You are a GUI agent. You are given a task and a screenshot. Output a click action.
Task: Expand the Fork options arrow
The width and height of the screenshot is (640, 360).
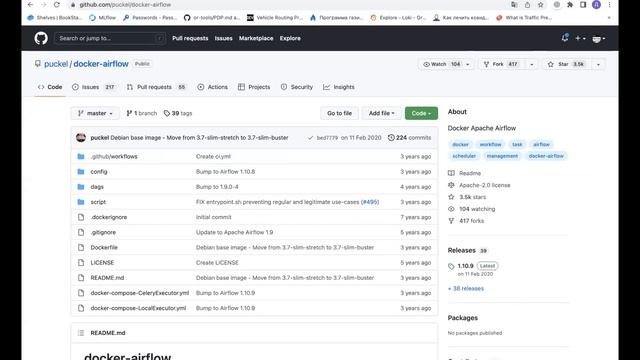tap(531, 64)
